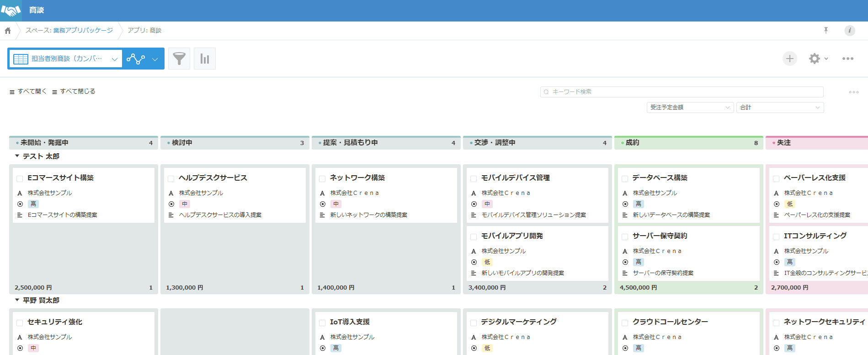Check the IoT導入支援 card checkbox

click(322, 323)
